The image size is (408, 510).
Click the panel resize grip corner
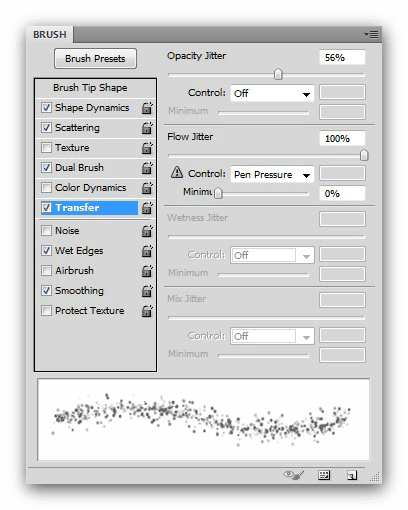pyautogui.click(x=375, y=477)
